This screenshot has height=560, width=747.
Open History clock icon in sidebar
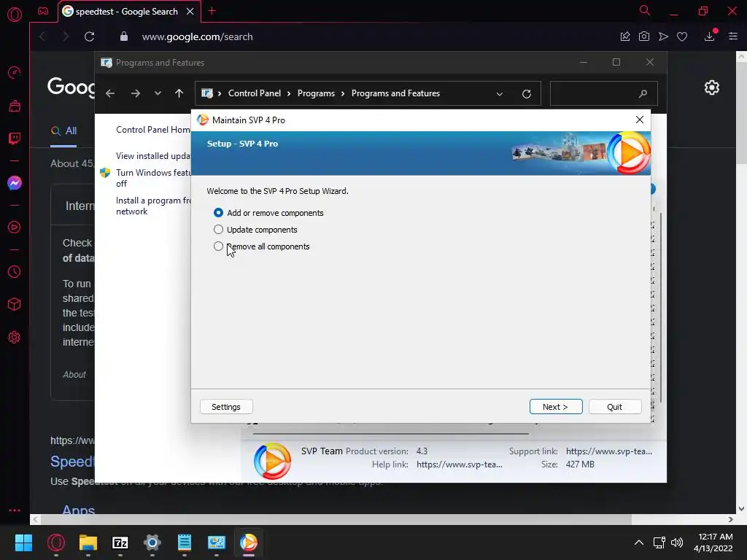(15, 271)
